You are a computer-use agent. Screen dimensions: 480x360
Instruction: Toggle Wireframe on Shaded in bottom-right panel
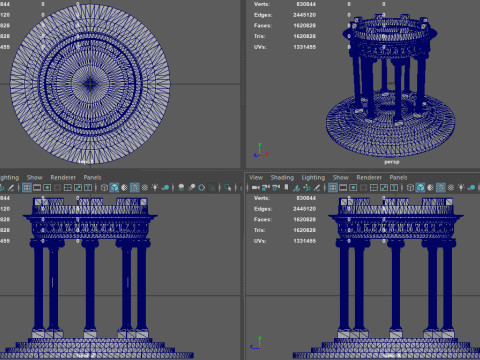point(441,188)
